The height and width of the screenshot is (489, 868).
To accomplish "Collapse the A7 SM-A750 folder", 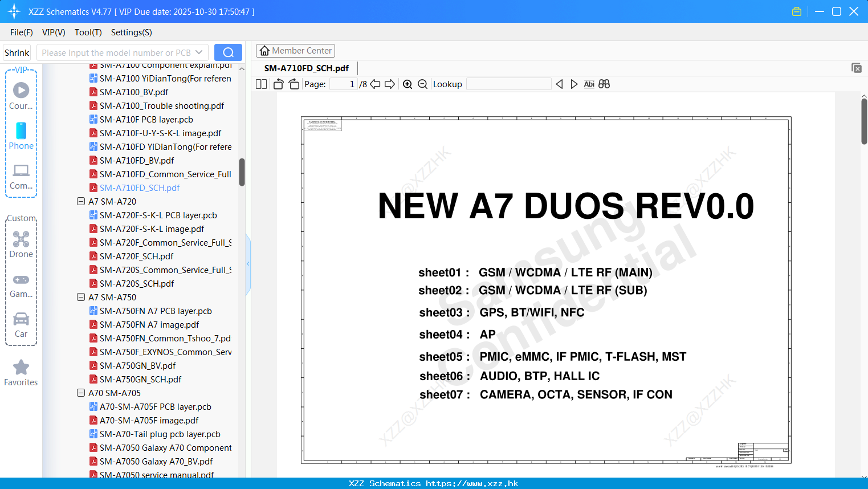I will (81, 297).
